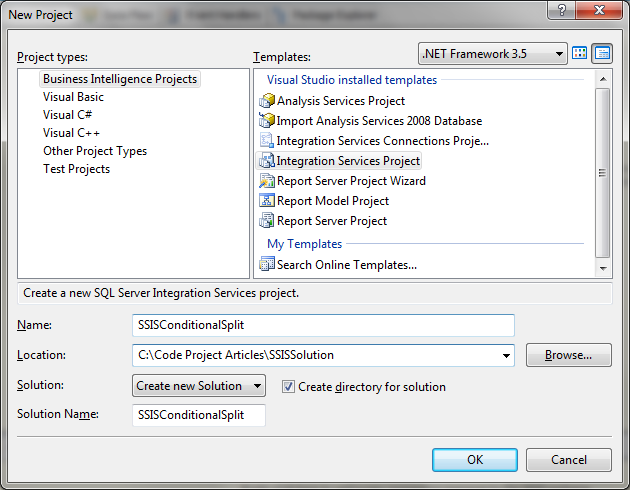Viewport: 630px width, 490px height.
Task: Expand the Location path dropdown arrow
Action: (506, 355)
